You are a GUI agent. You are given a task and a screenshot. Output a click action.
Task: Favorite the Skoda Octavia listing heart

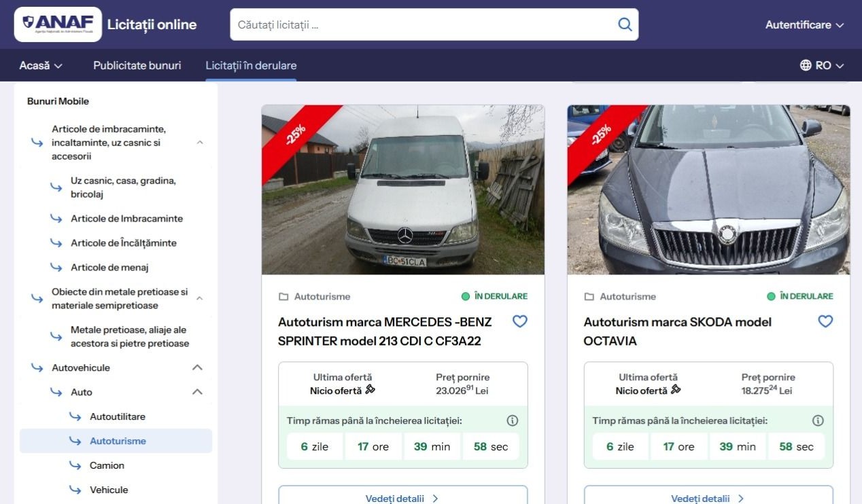[825, 321]
